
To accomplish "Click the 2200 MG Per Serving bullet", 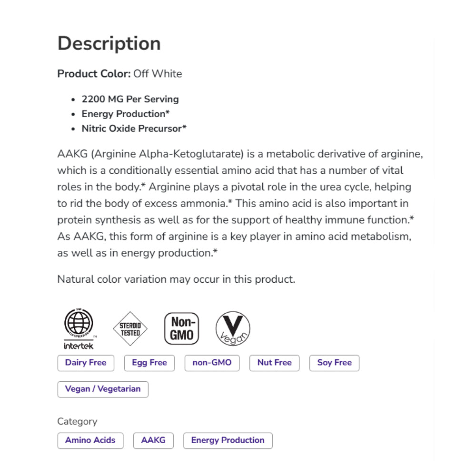I will (x=130, y=99).
